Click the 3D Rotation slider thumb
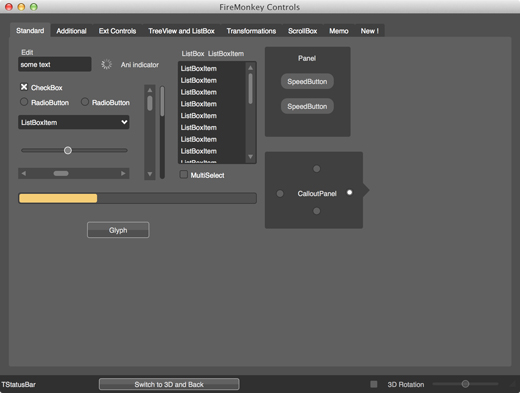Viewport: 520px width, 393px height. (465, 384)
